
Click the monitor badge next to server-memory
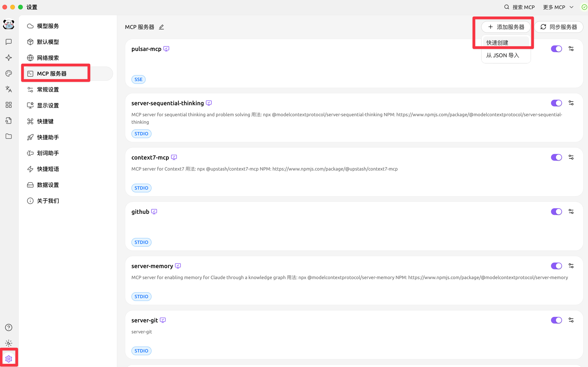click(178, 266)
